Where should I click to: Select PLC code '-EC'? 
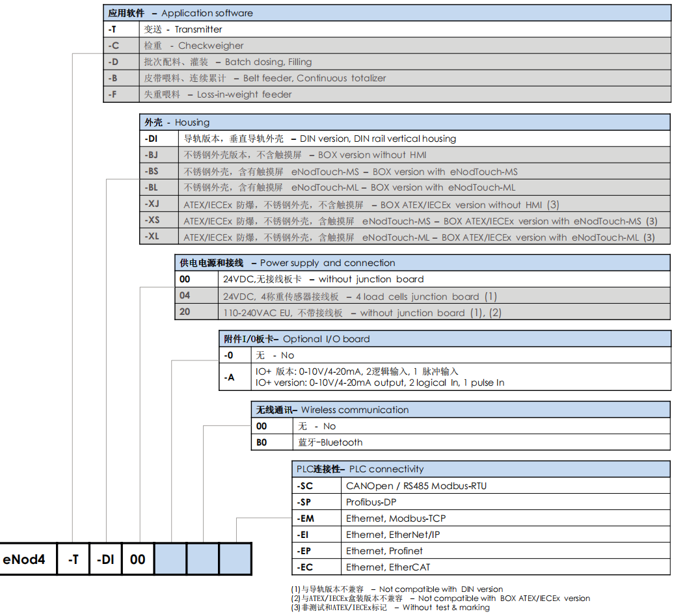click(x=316, y=567)
